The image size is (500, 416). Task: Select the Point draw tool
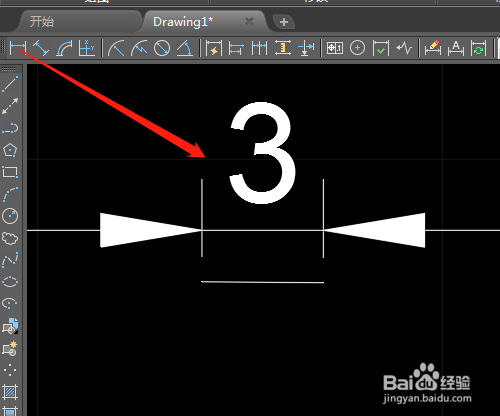click(x=10, y=370)
